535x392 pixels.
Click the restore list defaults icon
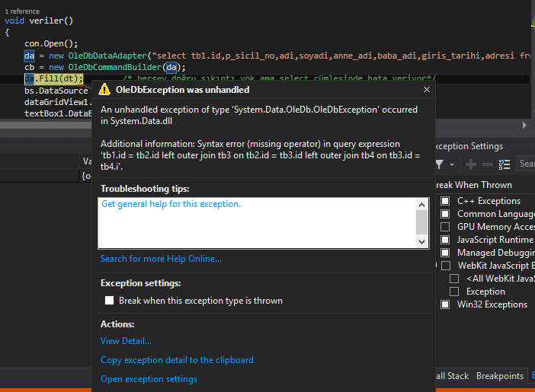(505, 164)
